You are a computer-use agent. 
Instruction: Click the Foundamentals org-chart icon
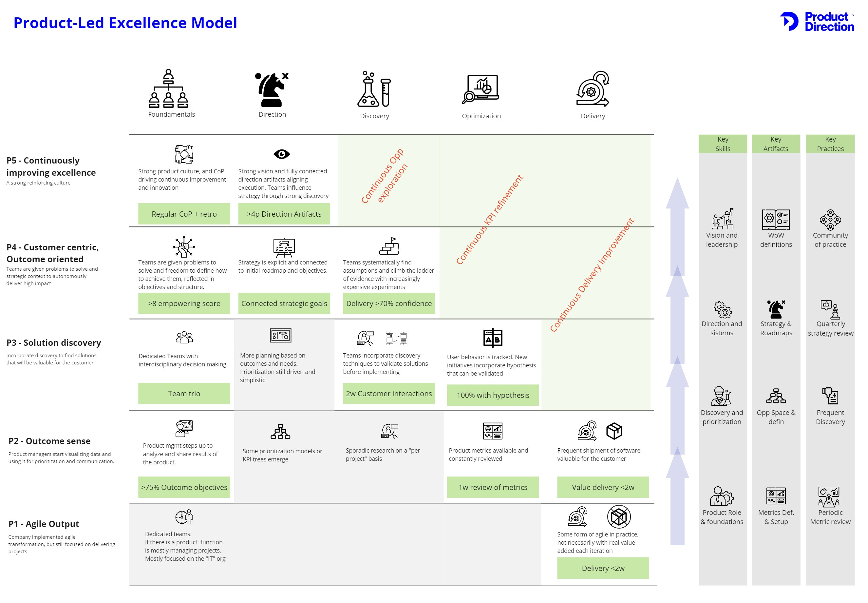tap(168, 88)
